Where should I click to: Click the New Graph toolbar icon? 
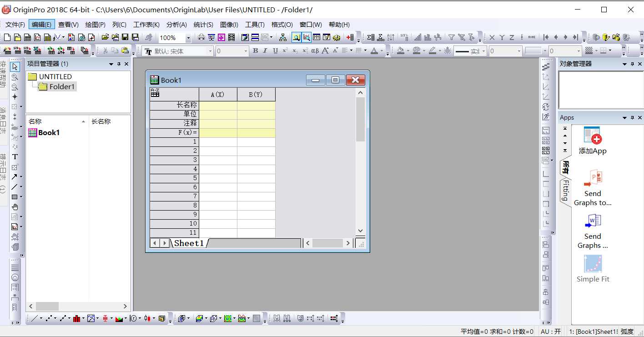tap(37, 37)
